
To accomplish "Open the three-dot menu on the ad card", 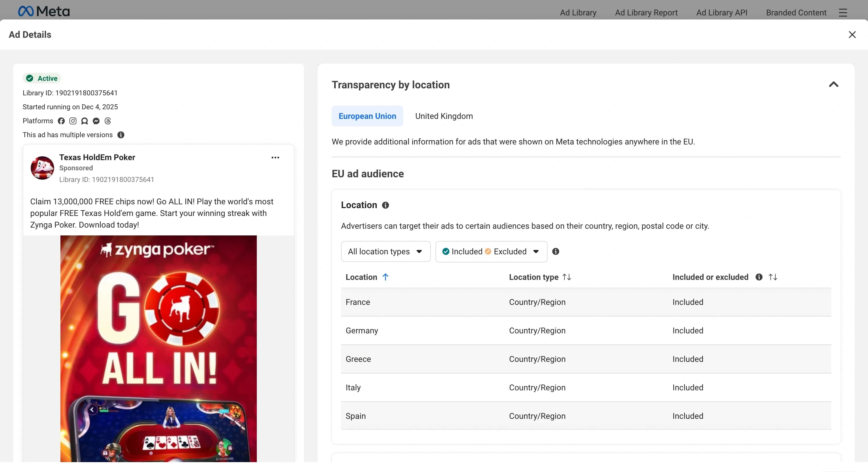I will click(275, 158).
